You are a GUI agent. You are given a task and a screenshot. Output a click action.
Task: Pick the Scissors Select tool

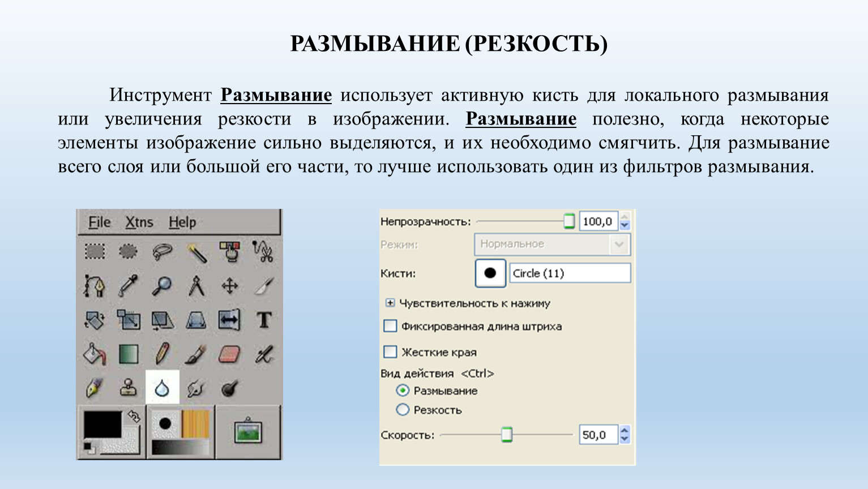263,252
